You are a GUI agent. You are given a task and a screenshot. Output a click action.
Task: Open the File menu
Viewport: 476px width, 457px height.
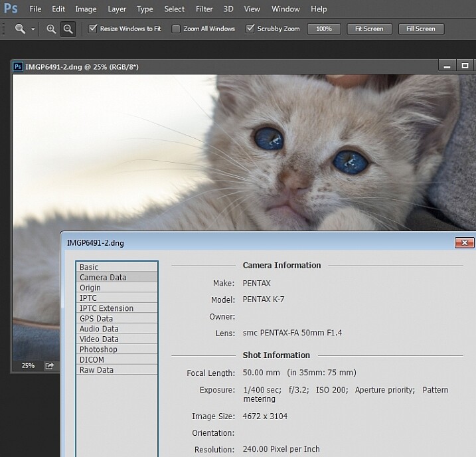click(35, 9)
